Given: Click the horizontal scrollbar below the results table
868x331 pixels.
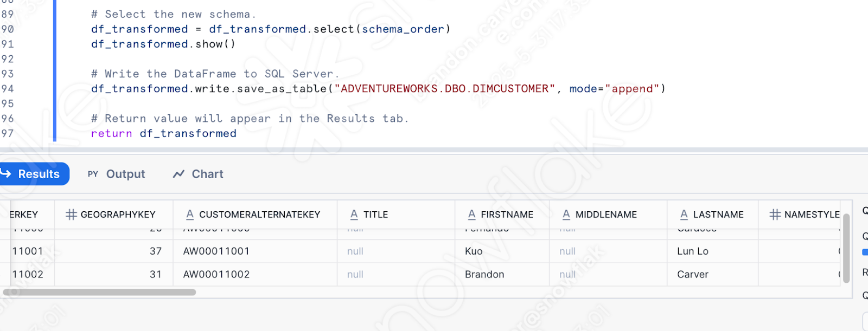Looking at the screenshot, I should tap(98, 292).
